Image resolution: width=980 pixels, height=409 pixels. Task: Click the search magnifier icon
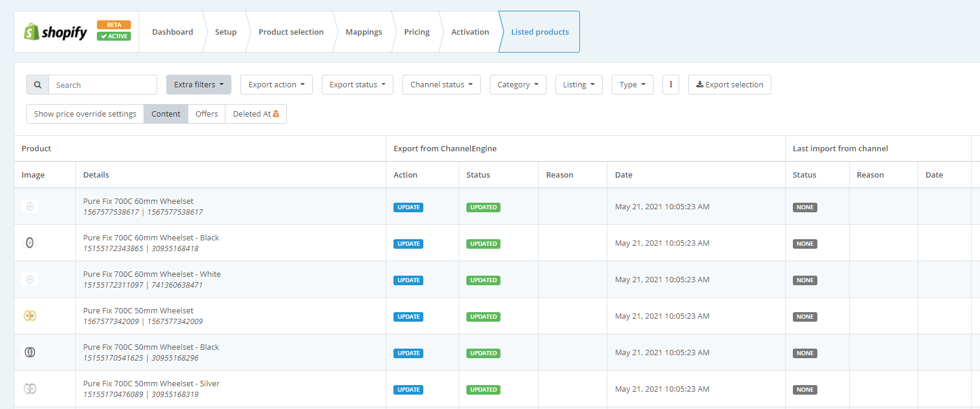click(x=38, y=85)
